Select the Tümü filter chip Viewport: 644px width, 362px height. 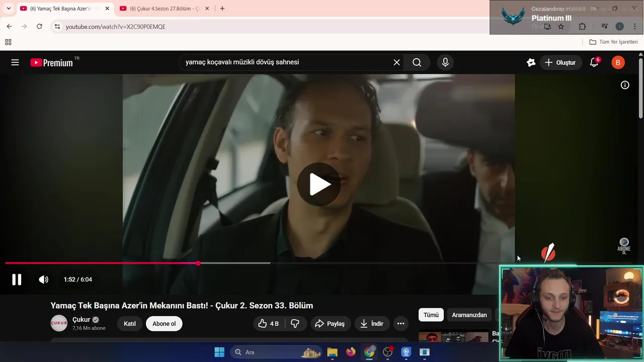click(x=431, y=315)
